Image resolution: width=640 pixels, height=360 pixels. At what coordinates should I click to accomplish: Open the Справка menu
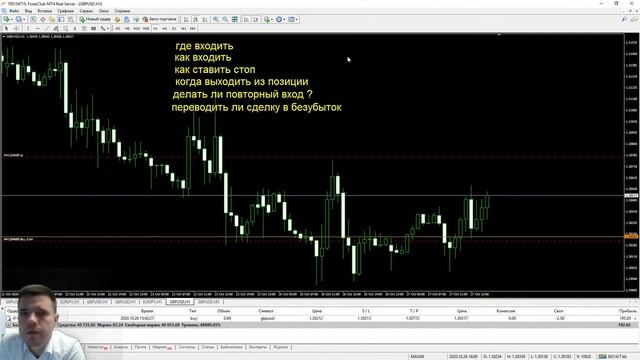[x=122, y=11]
